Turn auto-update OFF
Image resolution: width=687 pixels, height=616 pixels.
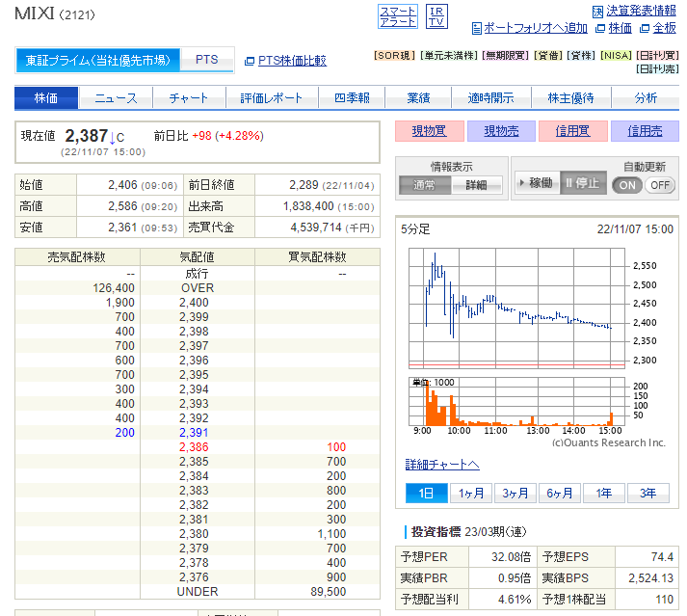pos(659,185)
